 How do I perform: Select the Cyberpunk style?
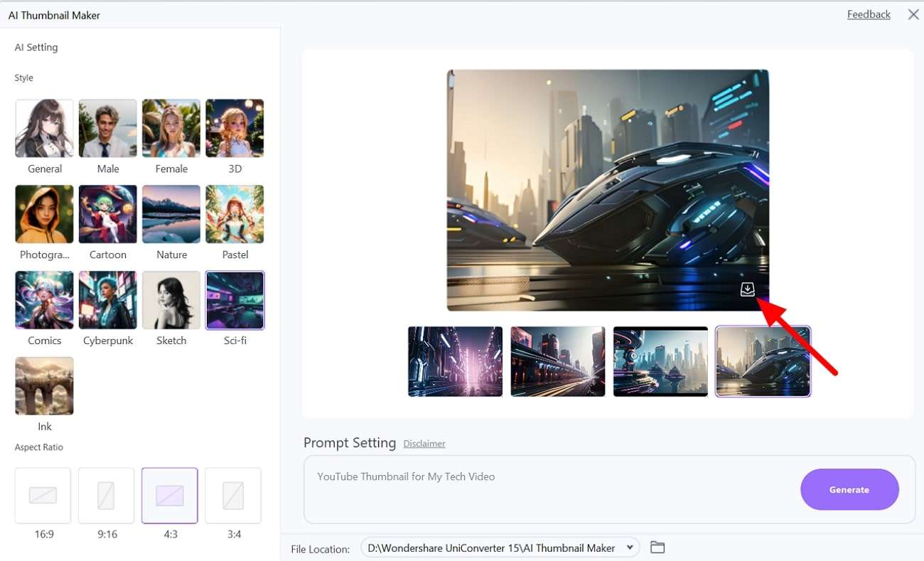point(107,300)
